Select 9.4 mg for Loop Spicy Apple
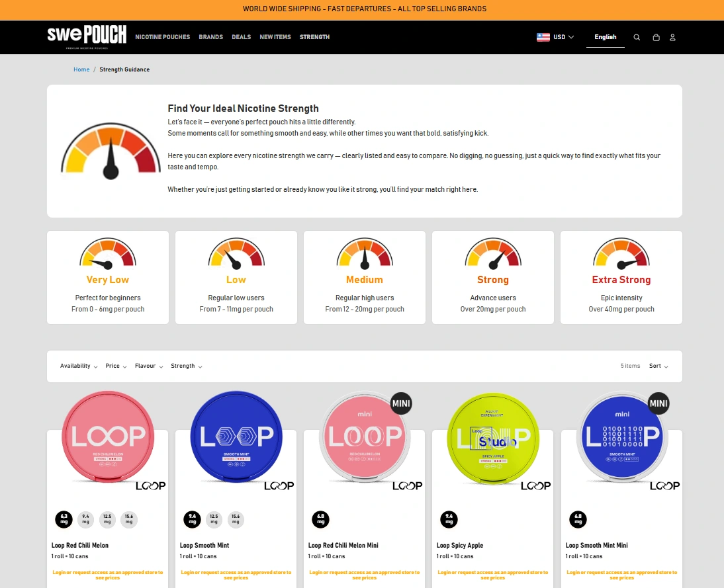Image resolution: width=724 pixels, height=588 pixels. click(x=449, y=519)
